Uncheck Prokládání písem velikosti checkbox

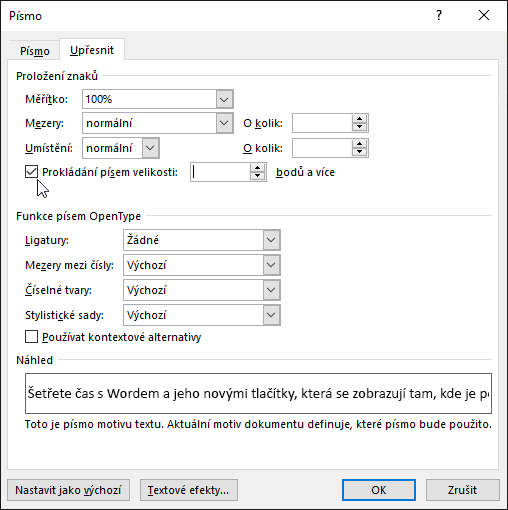click(31, 172)
